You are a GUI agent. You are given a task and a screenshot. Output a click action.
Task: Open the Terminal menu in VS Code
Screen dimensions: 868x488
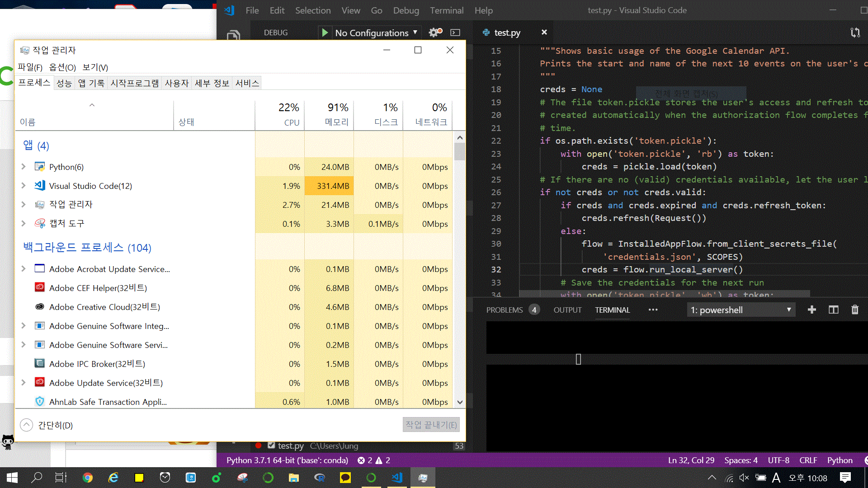[446, 10]
